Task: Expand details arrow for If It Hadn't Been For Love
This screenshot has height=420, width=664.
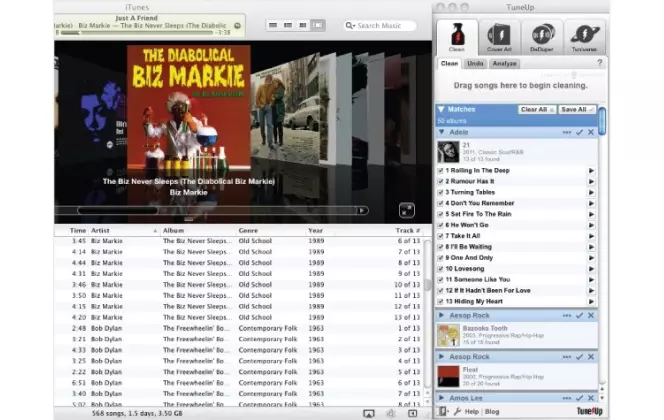Action: [591, 290]
